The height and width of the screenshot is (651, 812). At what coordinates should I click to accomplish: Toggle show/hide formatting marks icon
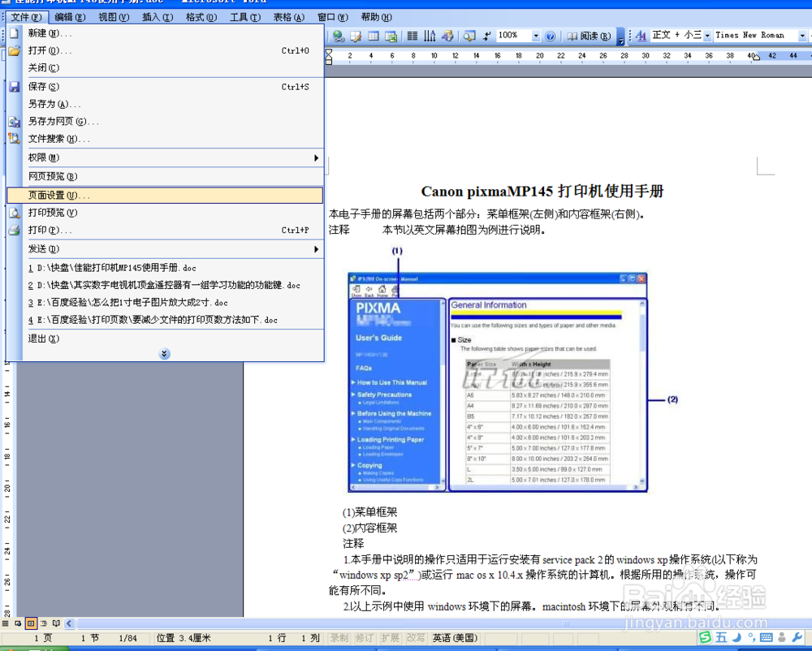click(x=486, y=36)
